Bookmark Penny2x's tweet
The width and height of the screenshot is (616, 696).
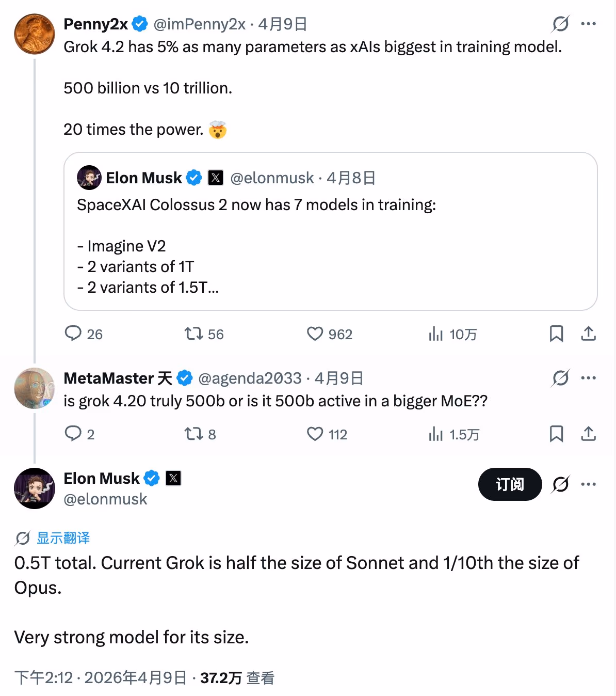click(x=556, y=334)
